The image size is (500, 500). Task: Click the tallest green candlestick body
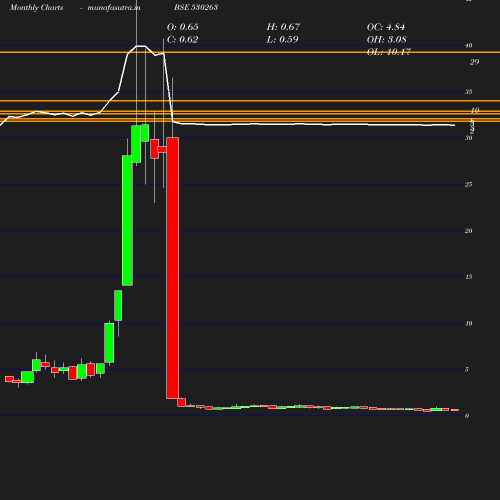(127, 220)
